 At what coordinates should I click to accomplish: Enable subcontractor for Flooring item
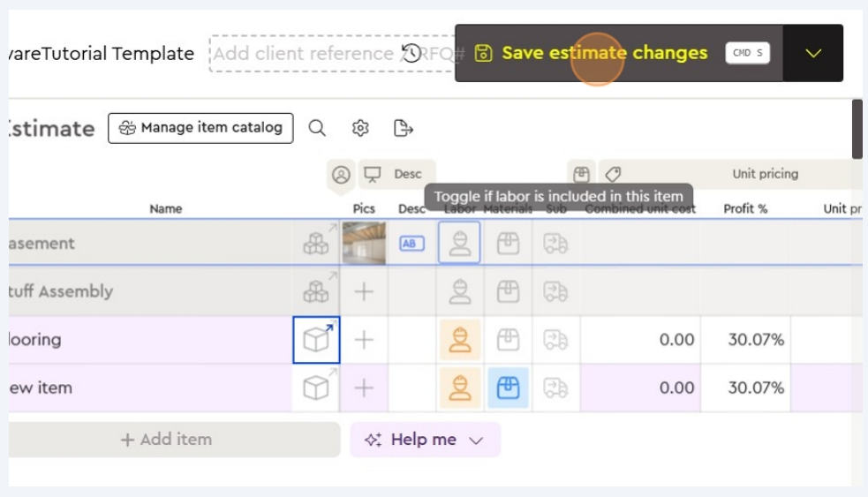(555, 340)
